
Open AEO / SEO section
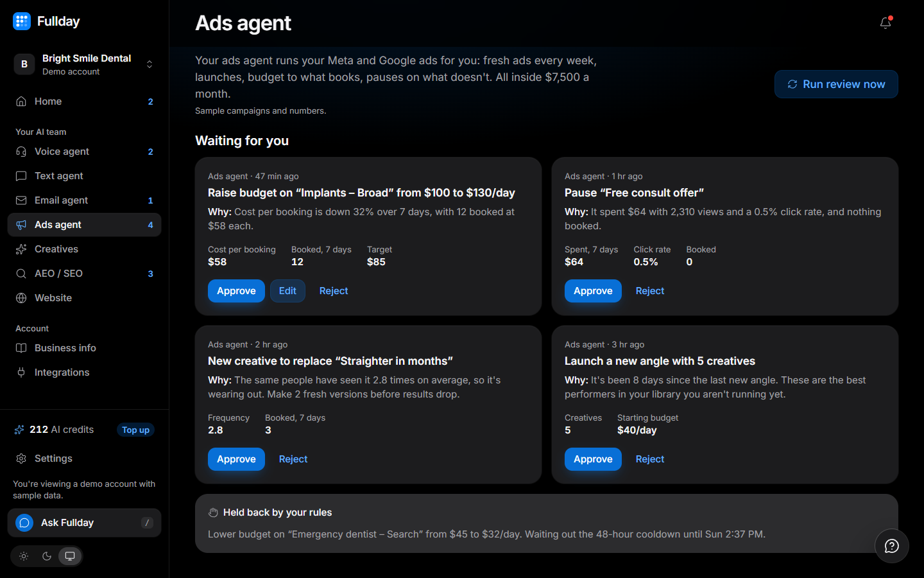point(85,274)
